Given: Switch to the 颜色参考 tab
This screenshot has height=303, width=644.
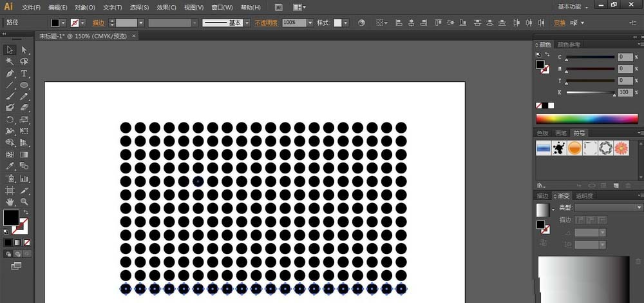Looking at the screenshot, I should coord(569,44).
